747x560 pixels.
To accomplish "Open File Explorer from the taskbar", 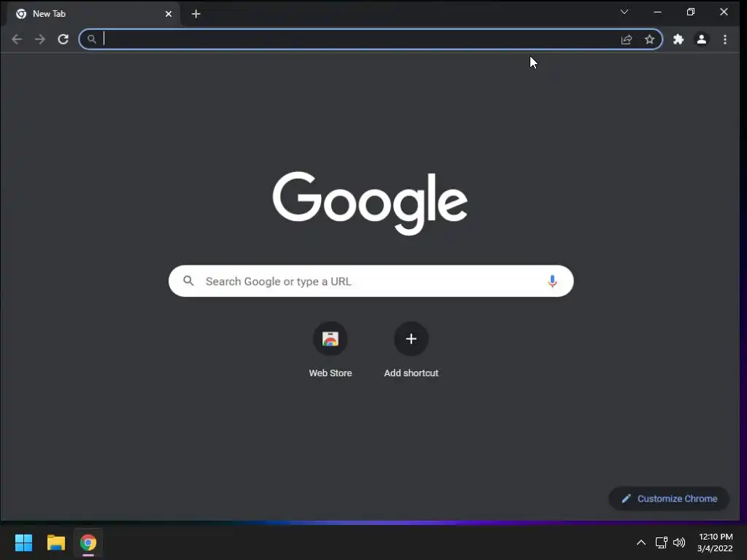I will [x=55, y=542].
